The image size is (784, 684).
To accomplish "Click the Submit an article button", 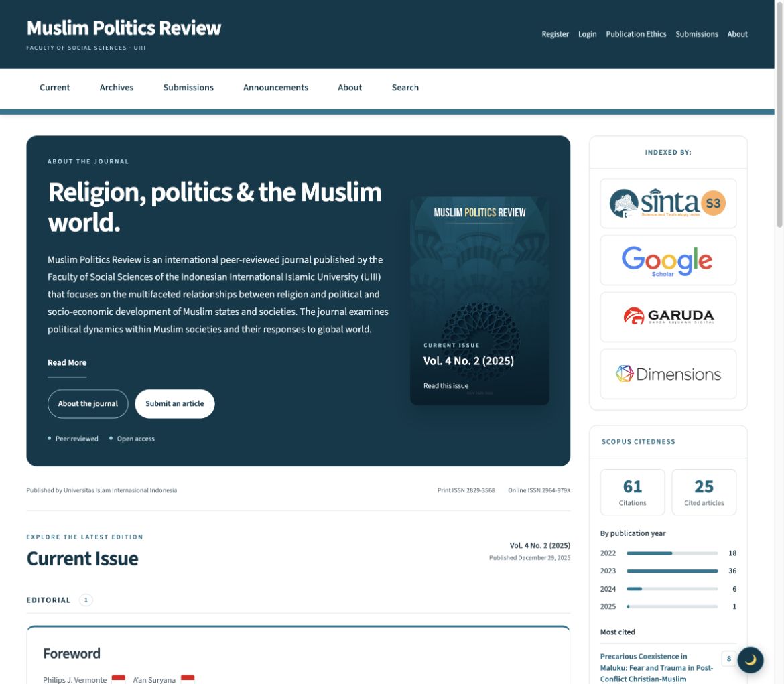I will tap(174, 403).
